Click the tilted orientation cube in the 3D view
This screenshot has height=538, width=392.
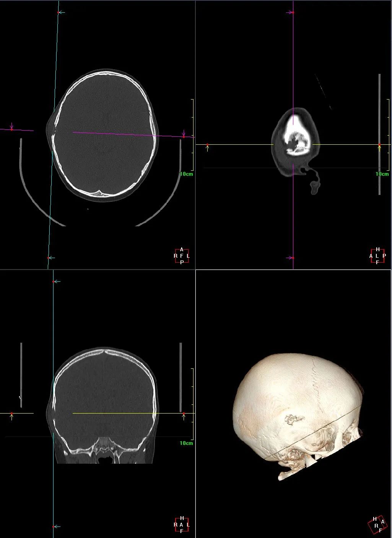pos(377,525)
